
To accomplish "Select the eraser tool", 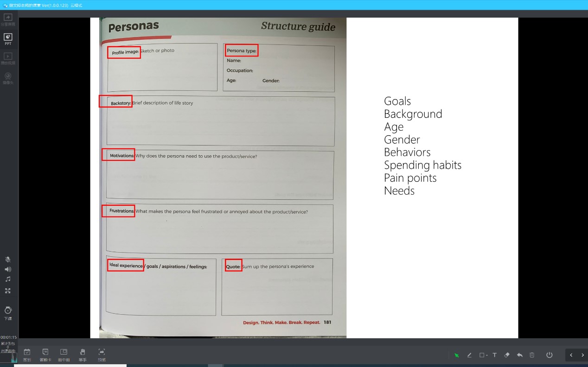I will pyautogui.click(x=507, y=355).
